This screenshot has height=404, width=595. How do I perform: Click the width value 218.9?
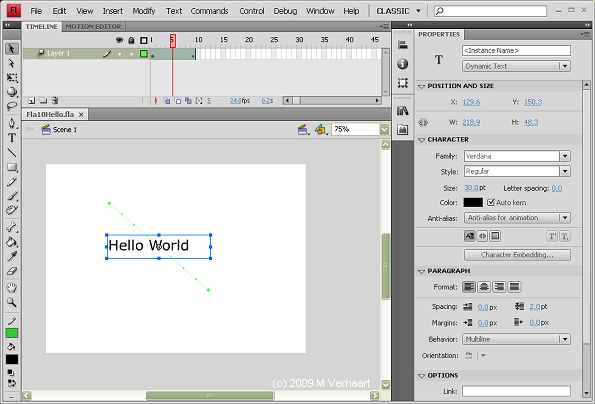[471, 122]
